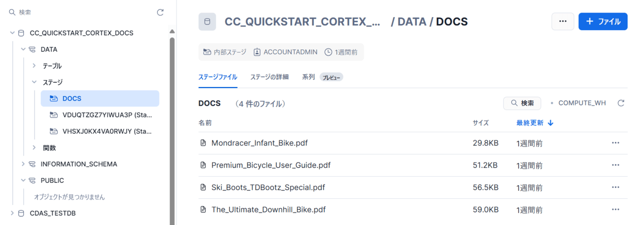Open more options for Mondracer_Infant_Bike.pdf
Image resolution: width=644 pixels, height=225 pixels.
[615, 143]
